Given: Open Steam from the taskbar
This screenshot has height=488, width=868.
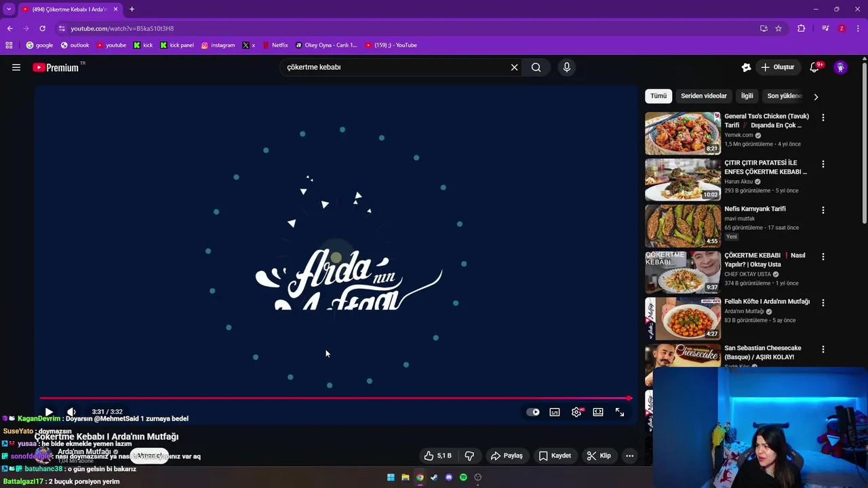Looking at the screenshot, I should coord(434,477).
